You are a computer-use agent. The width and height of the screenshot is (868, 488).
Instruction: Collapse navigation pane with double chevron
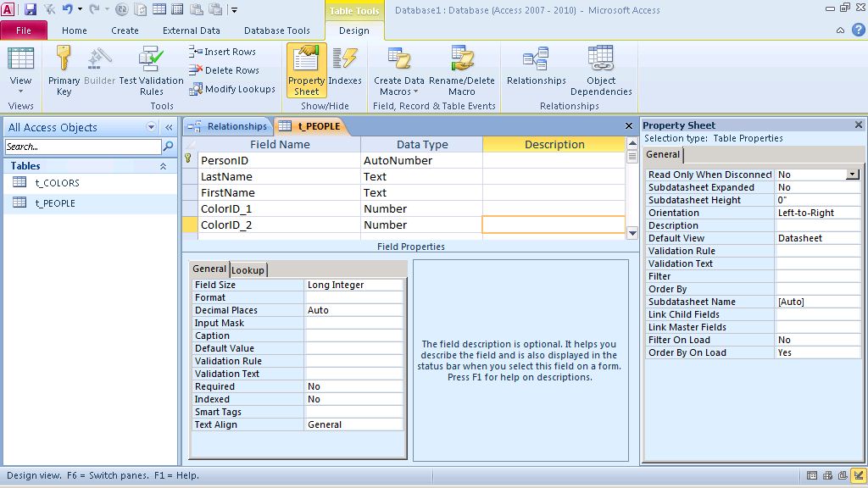[x=169, y=127]
